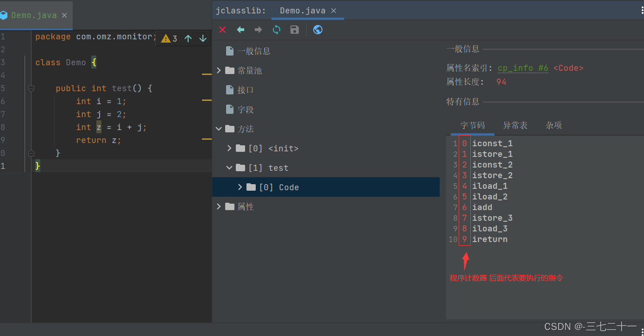This screenshot has height=336, width=644.
Task: Collapse the [1] test node chevron
Action: tap(229, 168)
